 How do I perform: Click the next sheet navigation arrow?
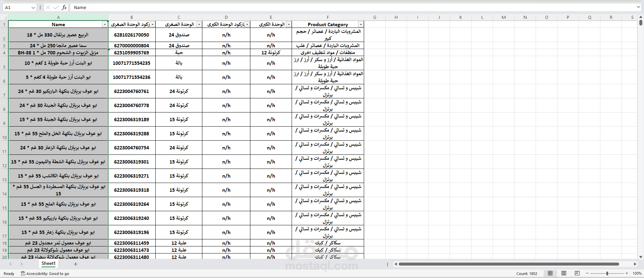tap(21, 264)
